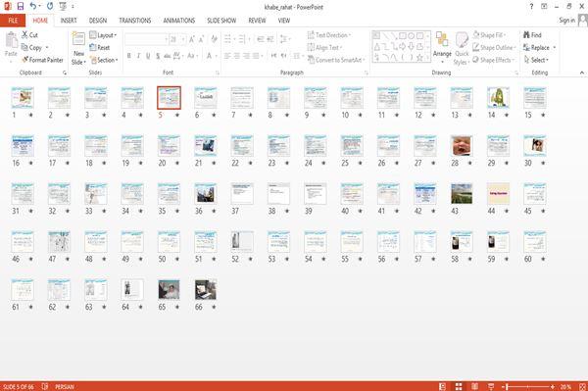Switch to Reading view in status bar

[474, 386]
